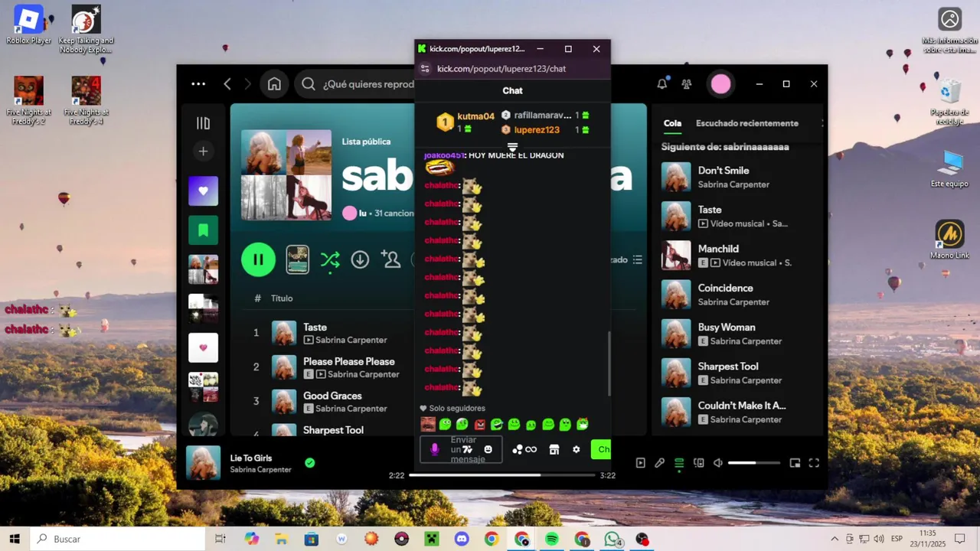Screen dimensions: 980x551
Task: Open the list view options icon
Action: [x=637, y=260]
